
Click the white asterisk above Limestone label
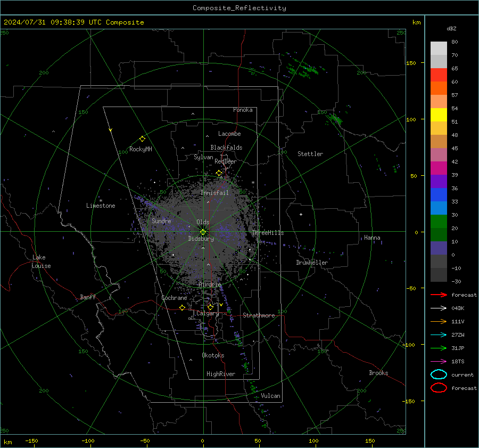[101, 201]
